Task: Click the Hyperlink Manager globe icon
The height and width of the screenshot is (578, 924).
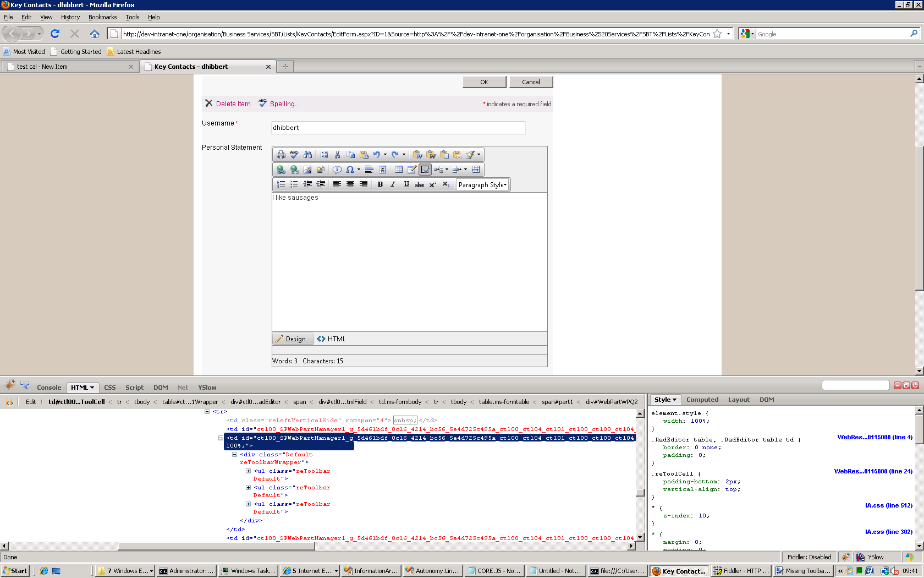Action: 281,170
